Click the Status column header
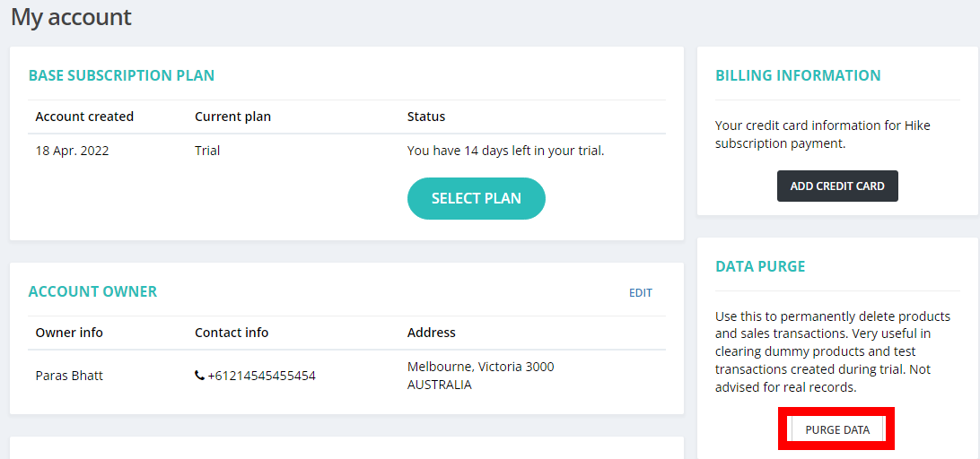This screenshot has height=459, width=980. (x=426, y=117)
